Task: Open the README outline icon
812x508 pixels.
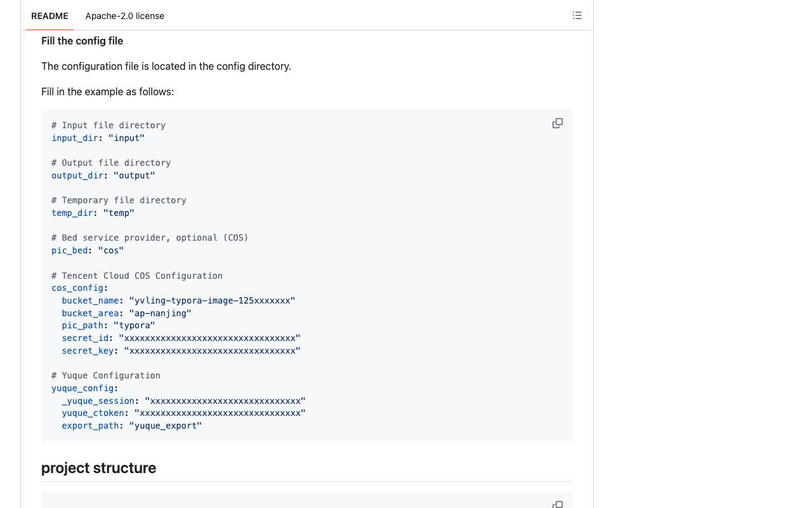Action: tap(577, 15)
